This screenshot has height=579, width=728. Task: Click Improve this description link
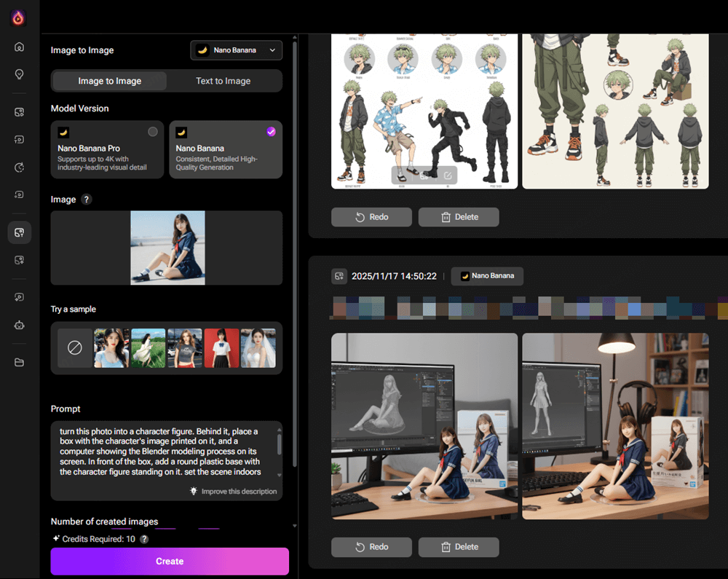[233, 492]
